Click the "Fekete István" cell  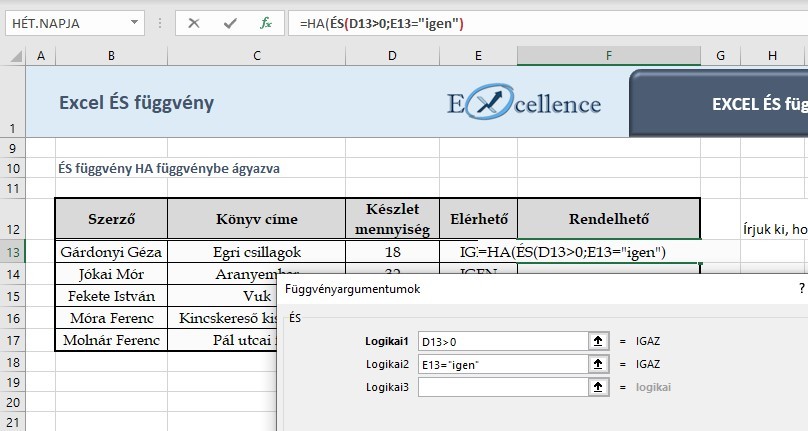[x=111, y=296]
